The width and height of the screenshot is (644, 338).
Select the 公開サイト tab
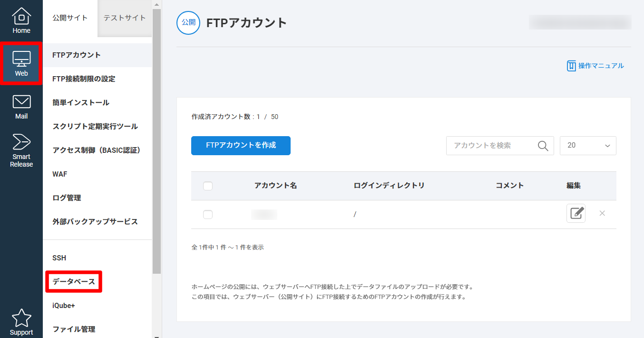click(70, 18)
